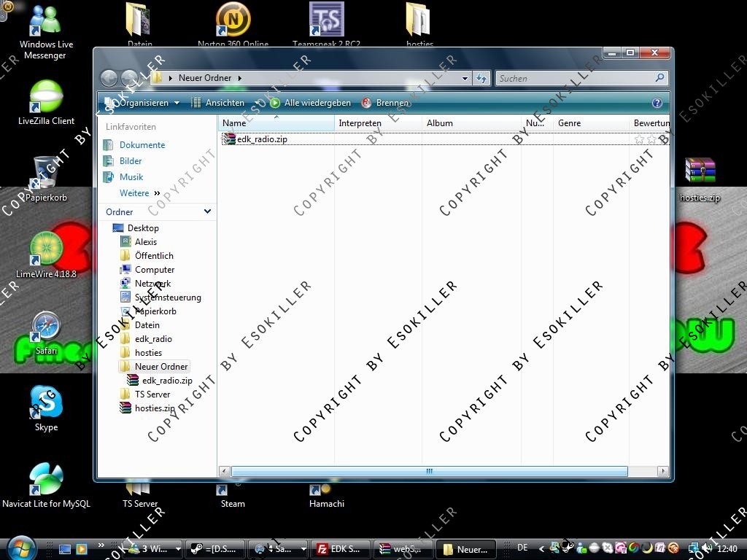This screenshot has width=747, height=560.
Task: Sort by the Genre column header
Action: click(591, 122)
